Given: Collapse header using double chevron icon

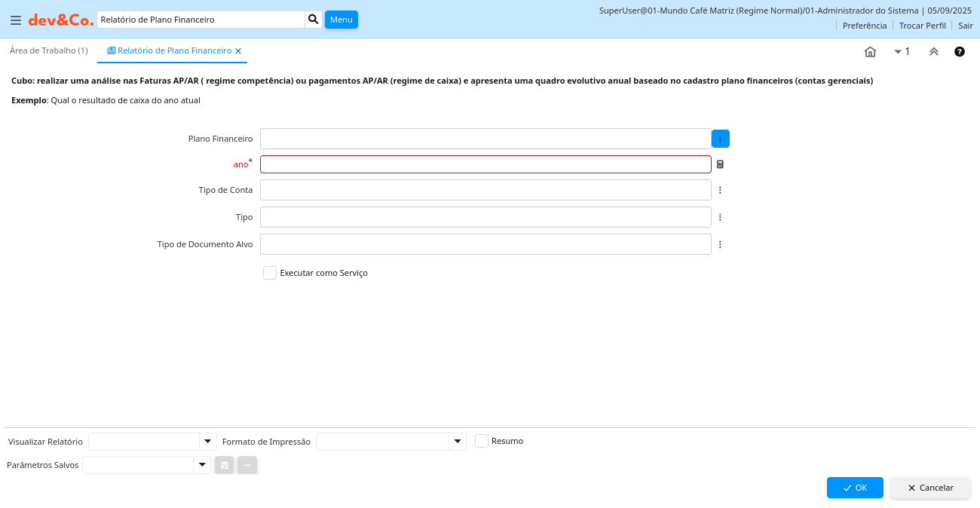Looking at the screenshot, I should 933,52.
